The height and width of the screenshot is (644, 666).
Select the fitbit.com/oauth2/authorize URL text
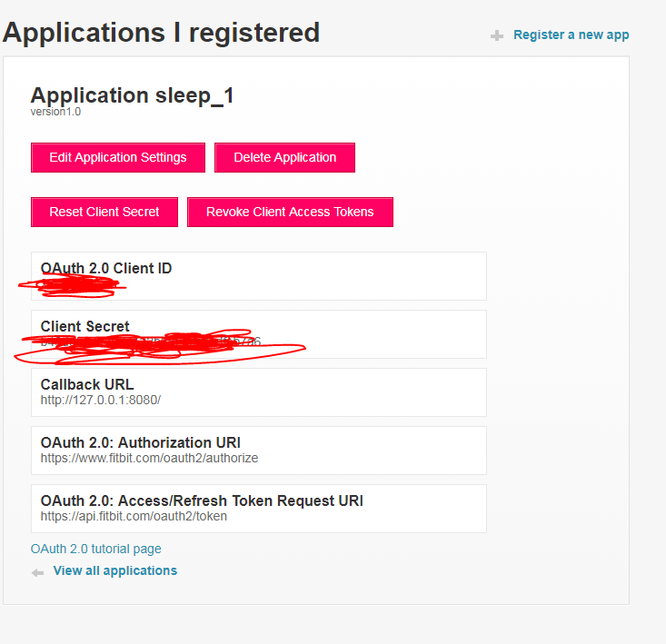(x=149, y=458)
